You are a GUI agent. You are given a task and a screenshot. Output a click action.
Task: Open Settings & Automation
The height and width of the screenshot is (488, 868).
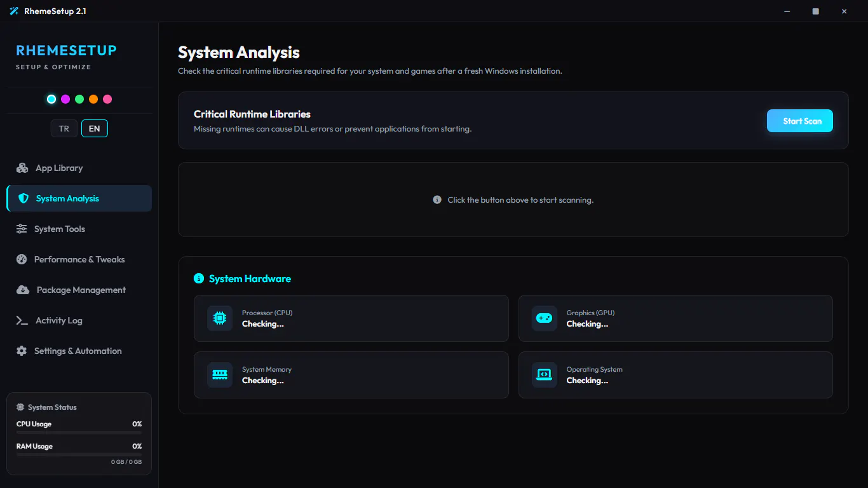(x=79, y=351)
